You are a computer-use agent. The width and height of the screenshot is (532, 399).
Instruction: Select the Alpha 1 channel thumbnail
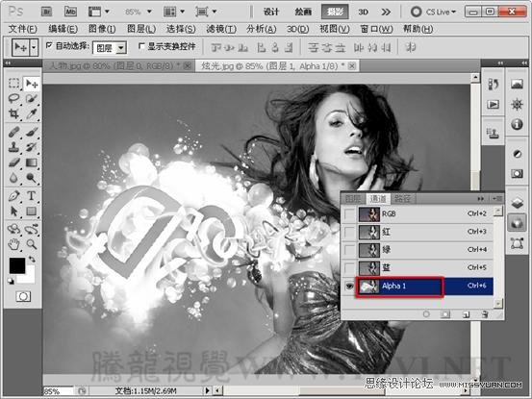click(x=368, y=287)
